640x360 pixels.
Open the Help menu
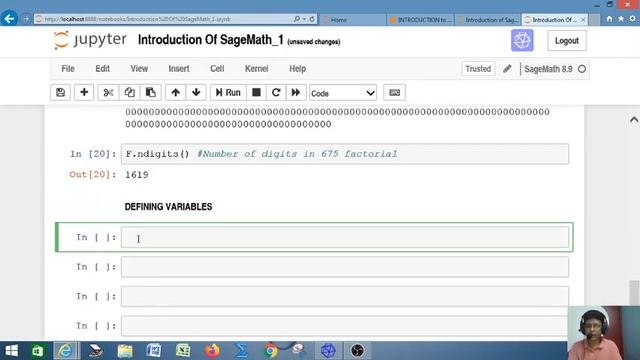click(x=298, y=69)
